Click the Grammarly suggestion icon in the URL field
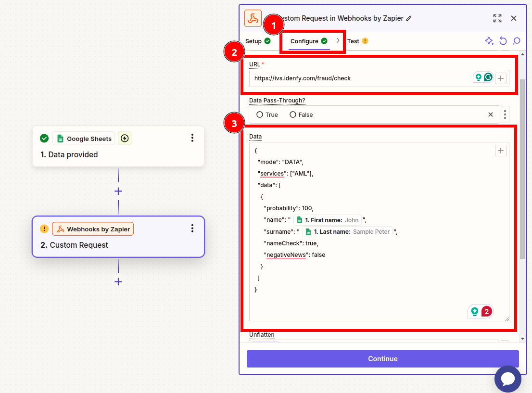532x393 pixels. 487,77
